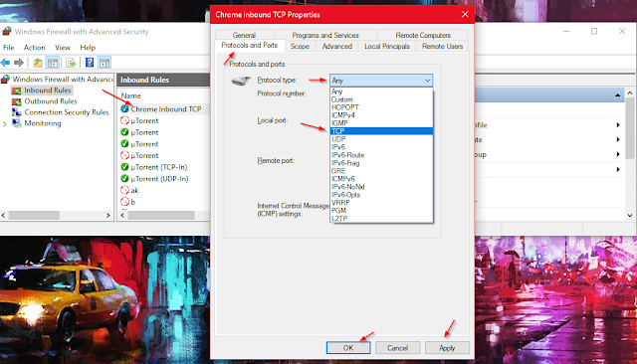The width and height of the screenshot is (637, 364).
Task: Expand the submenu arrow on the 'ate' action row
Action: coord(618,139)
